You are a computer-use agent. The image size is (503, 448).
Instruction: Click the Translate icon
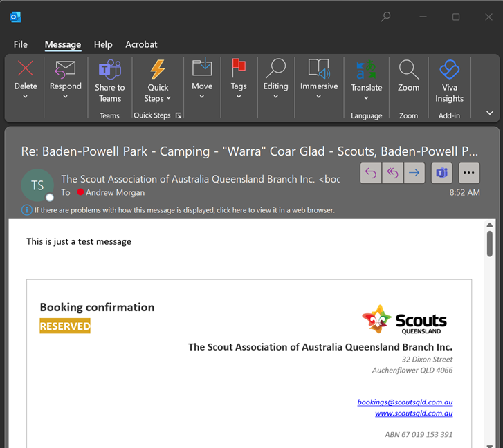pos(366,69)
